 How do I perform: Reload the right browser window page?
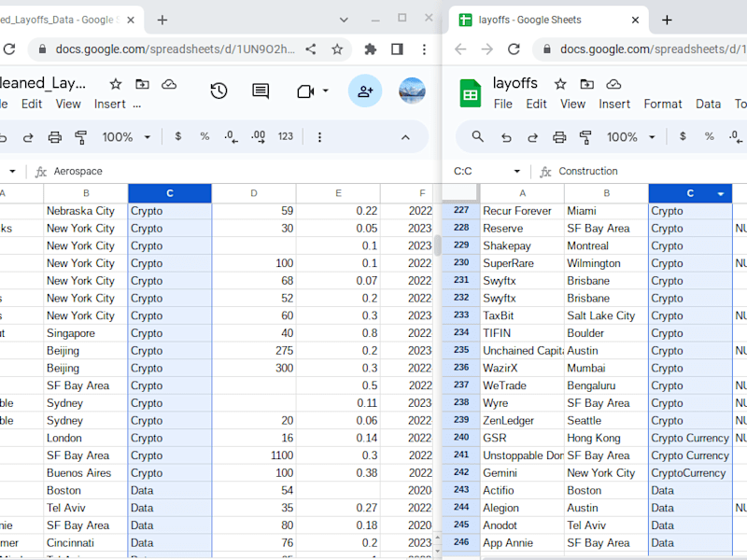click(514, 49)
